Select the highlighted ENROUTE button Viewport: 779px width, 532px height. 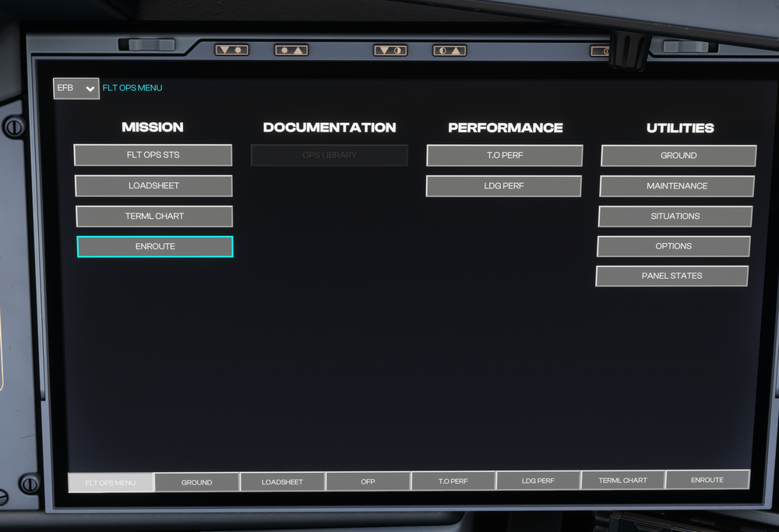click(x=155, y=247)
